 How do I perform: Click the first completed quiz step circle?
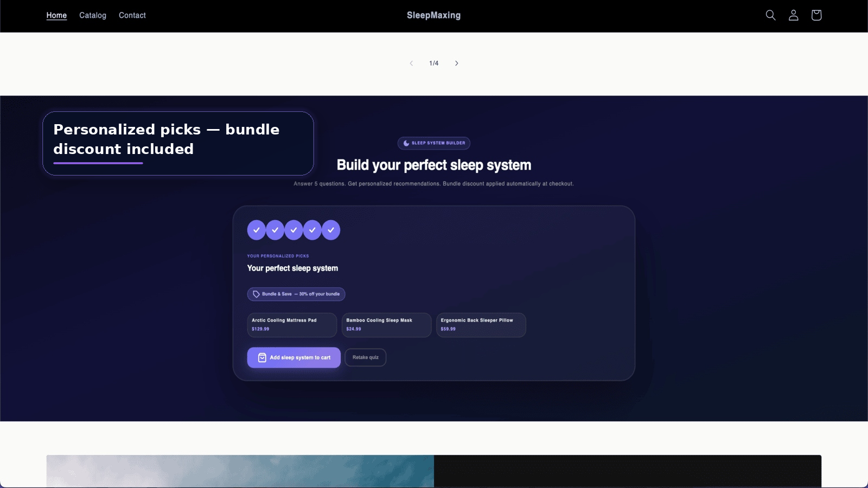pos(257,230)
